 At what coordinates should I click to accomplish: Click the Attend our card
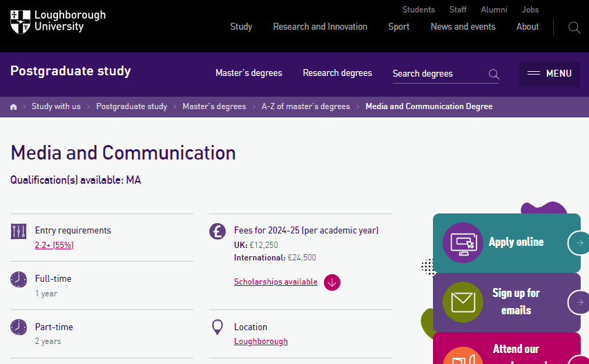click(506, 348)
